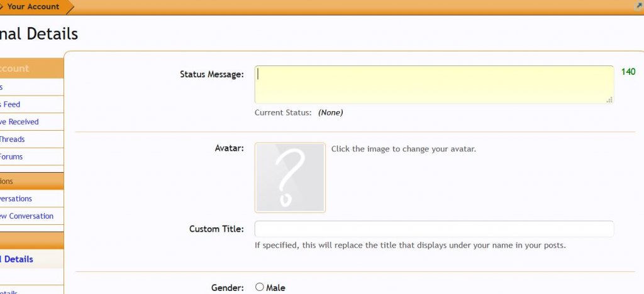The width and height of the screenshot is (644, 294).
Task: Click the Status Message textarea resize handle
Action: coord(609,99)
